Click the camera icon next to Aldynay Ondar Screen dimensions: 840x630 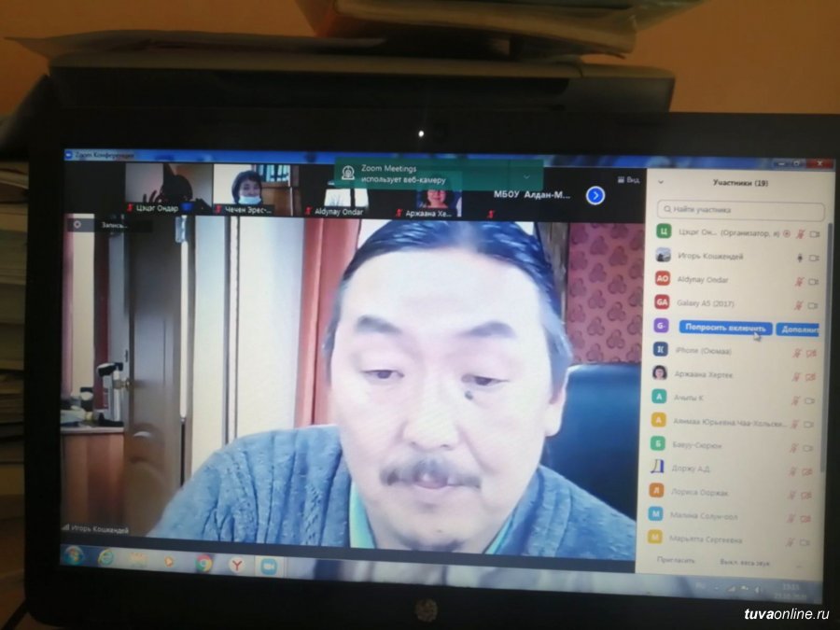pos(812,281)
